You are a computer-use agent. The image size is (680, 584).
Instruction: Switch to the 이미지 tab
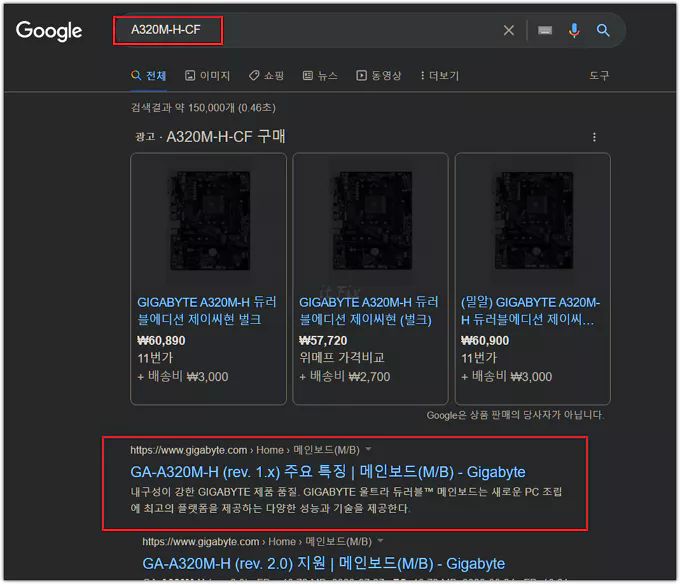208,76
